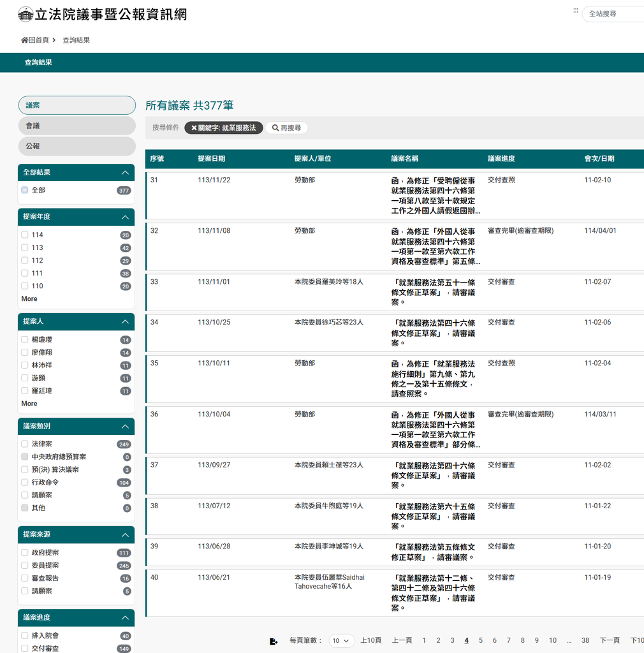This screenshot has width=644, height=653.
Task: Collapse the 議案類別 panel chevron
Action: 125,426
